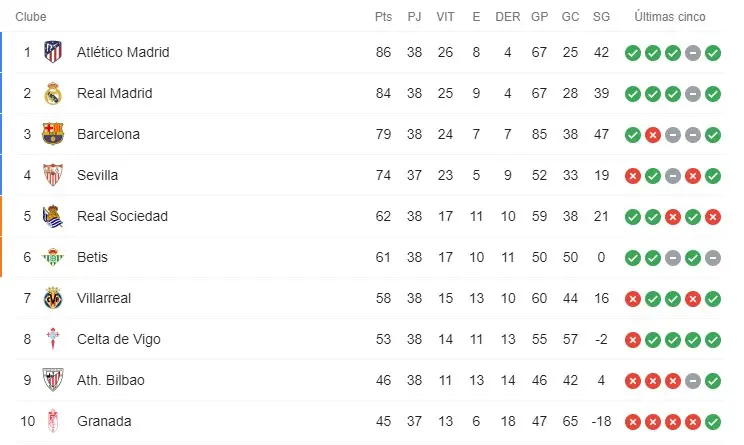This screenshot has width=744, height=445.
Task: Click the Granada club crest
Action: click(53, 421)
